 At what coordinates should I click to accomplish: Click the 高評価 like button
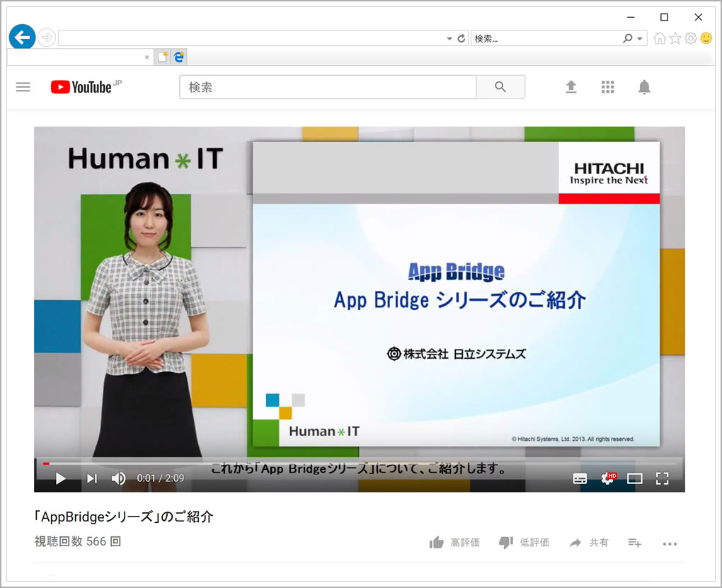click(454, 543)
